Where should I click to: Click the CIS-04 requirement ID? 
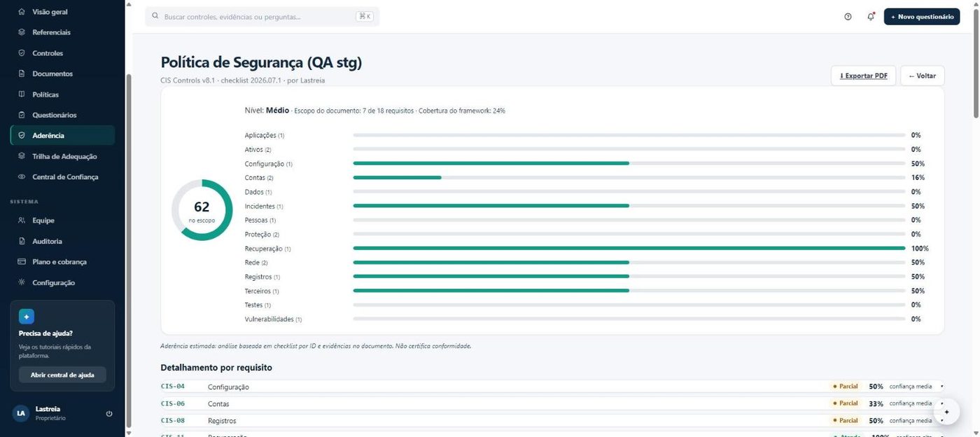pos(173,387)
